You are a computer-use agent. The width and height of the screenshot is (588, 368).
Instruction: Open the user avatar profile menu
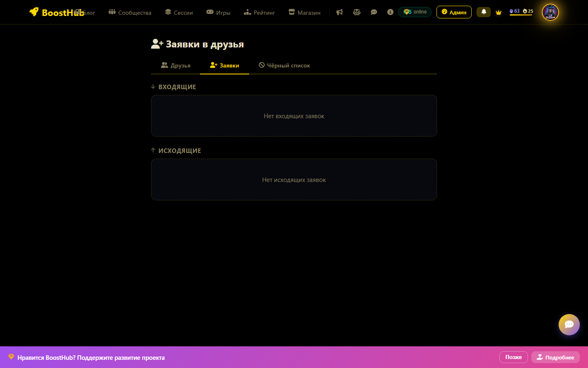550,12
